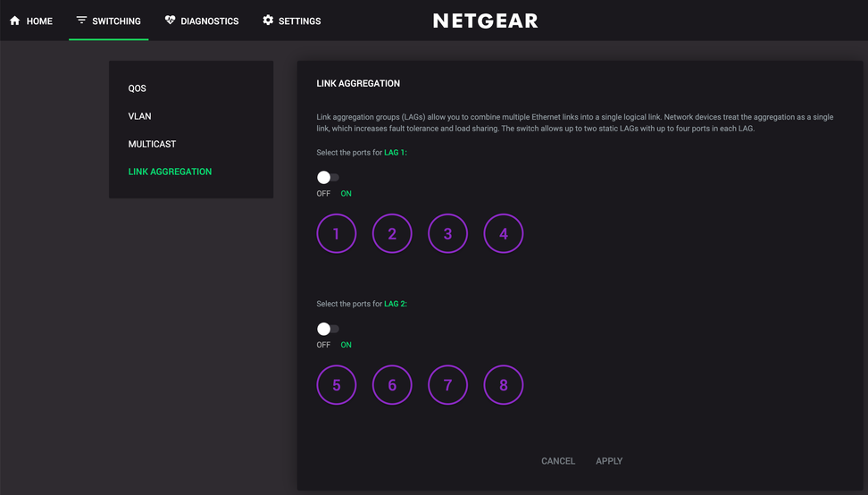Open the Multicast sidebar item
868x495 pixels.
click(x=152, y=144)
